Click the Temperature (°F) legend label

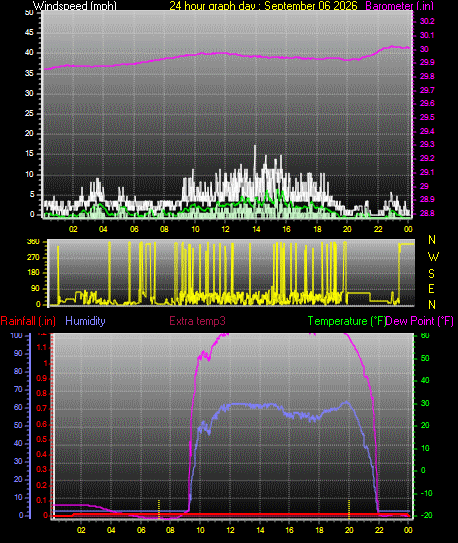(x=347, y=321)
